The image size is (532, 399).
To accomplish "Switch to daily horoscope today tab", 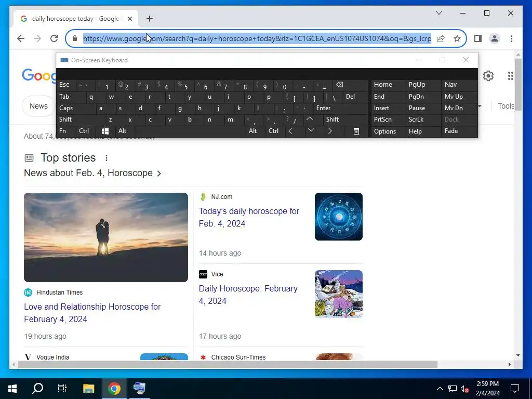I will point(76,19).
